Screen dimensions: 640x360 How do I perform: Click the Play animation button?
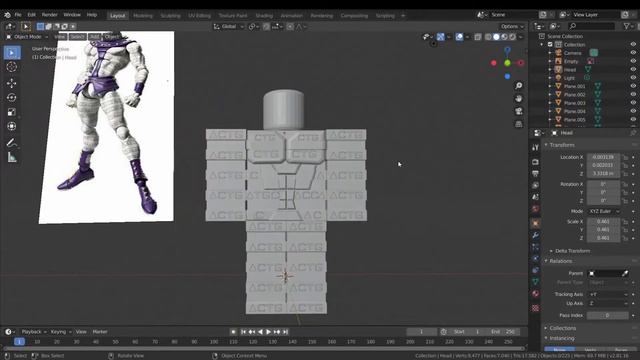(269, 332)
